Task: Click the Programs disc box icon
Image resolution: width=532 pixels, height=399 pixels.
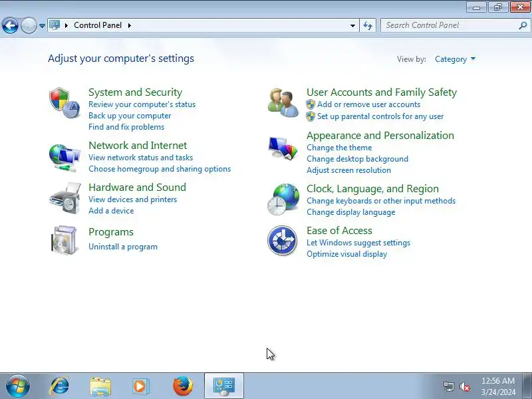Action: 64,240
